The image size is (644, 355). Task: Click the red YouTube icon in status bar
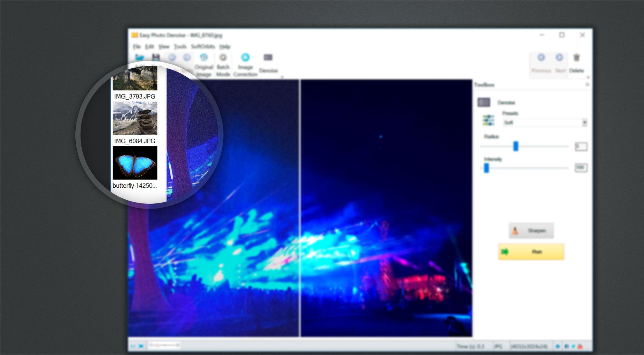pos(580,346)
